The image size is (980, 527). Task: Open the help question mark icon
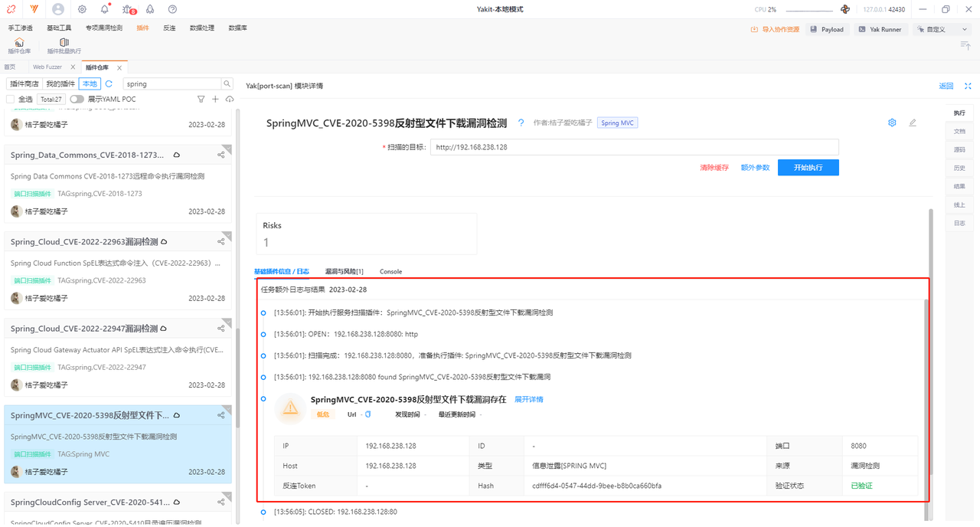click(x=172, y=9)
